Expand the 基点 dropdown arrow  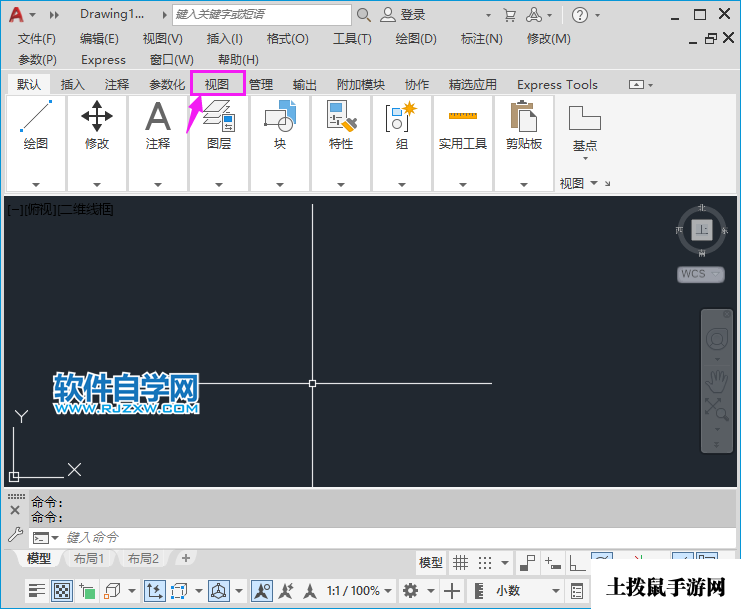585,158
